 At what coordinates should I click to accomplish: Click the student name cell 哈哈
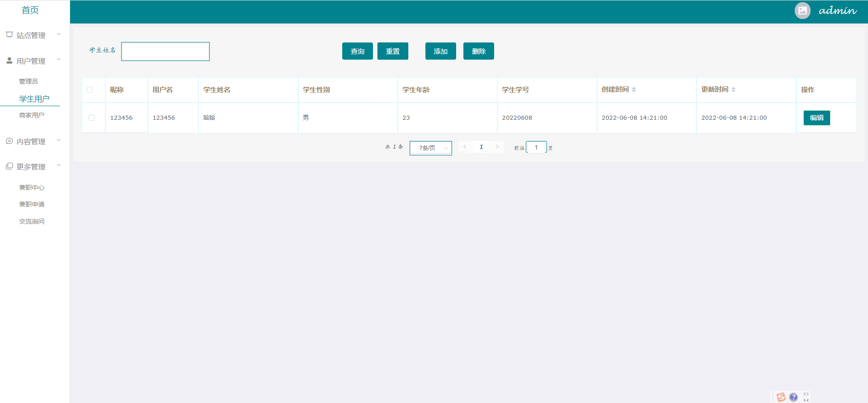tap(209, 117)
